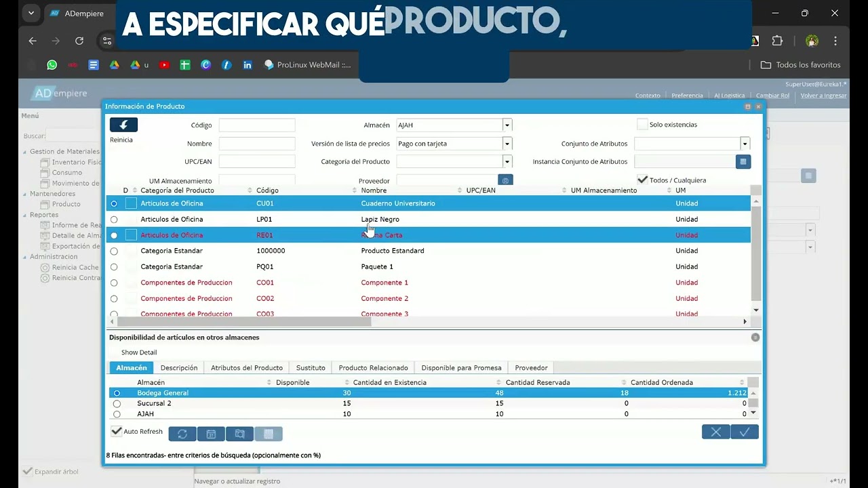868x488 pixels.
Task: Collapse the Mantenedores tree node
Action: [x=25, y=194]
